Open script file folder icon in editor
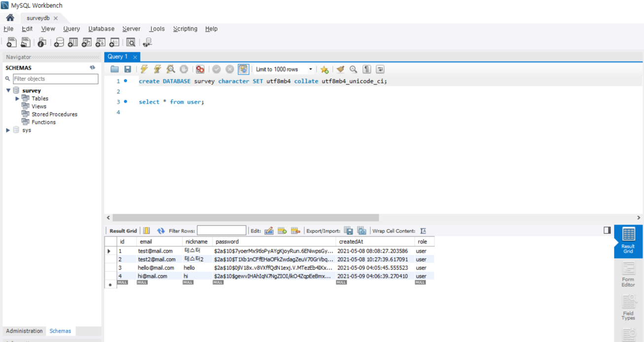644x342 pixels. 114,69
